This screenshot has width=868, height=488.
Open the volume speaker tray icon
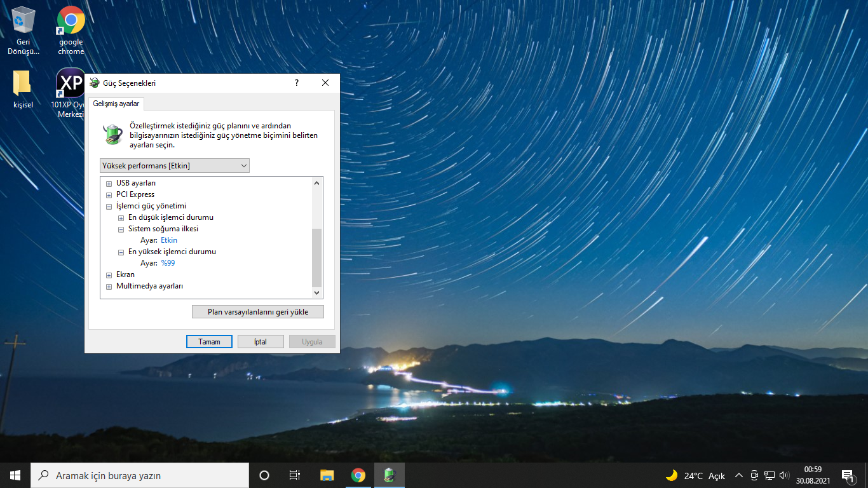[x=784, y=475]
